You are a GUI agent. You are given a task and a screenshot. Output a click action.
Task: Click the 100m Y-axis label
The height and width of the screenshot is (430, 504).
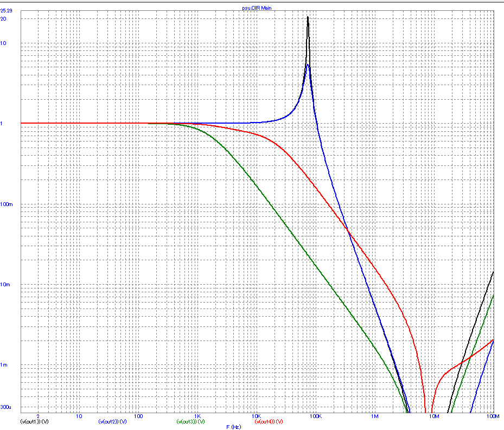pos(7,204)
